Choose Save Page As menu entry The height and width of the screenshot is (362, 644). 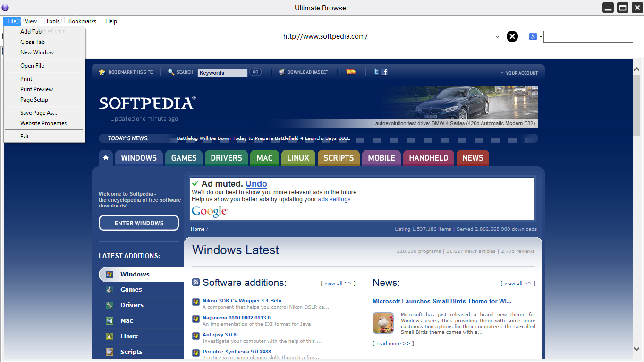click(44, 113)
